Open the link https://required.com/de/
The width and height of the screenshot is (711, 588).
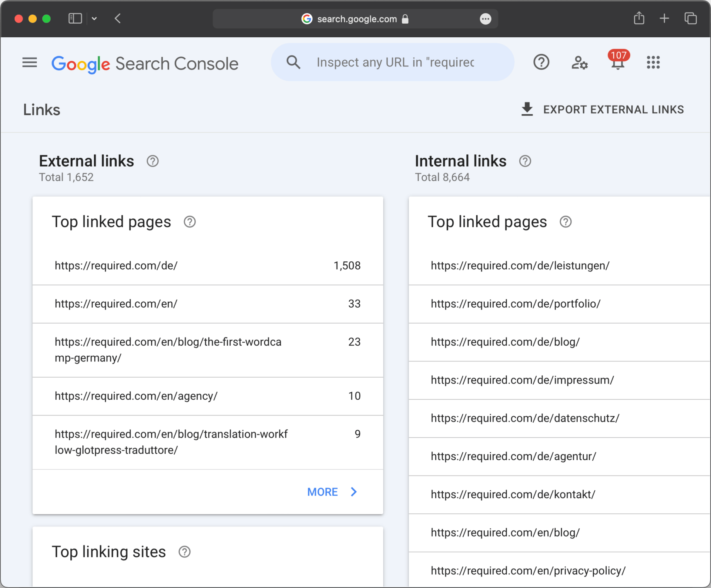pyautogui.click(x=116, y=266)
